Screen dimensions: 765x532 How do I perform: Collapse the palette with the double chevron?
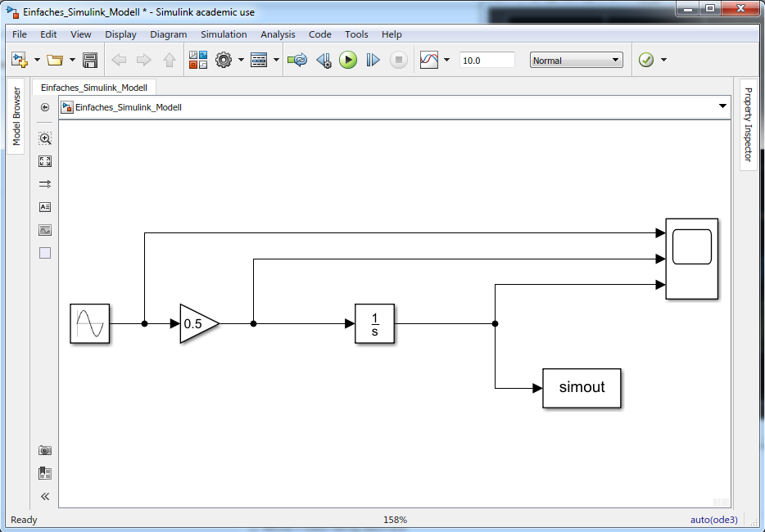pyautogui.click(x=45, y=496)
